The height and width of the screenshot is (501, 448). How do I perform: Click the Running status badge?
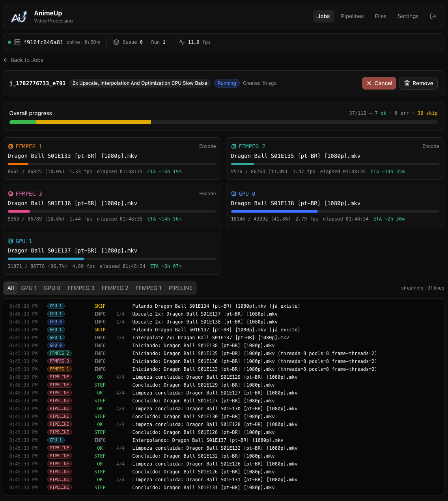227,83
